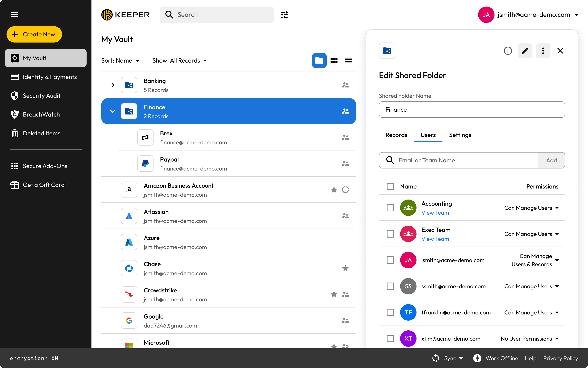The width and height of the screenshot is (588, 368).
Task: Toggle the select-all Name checkbox
Action: (x=390, y=186)
